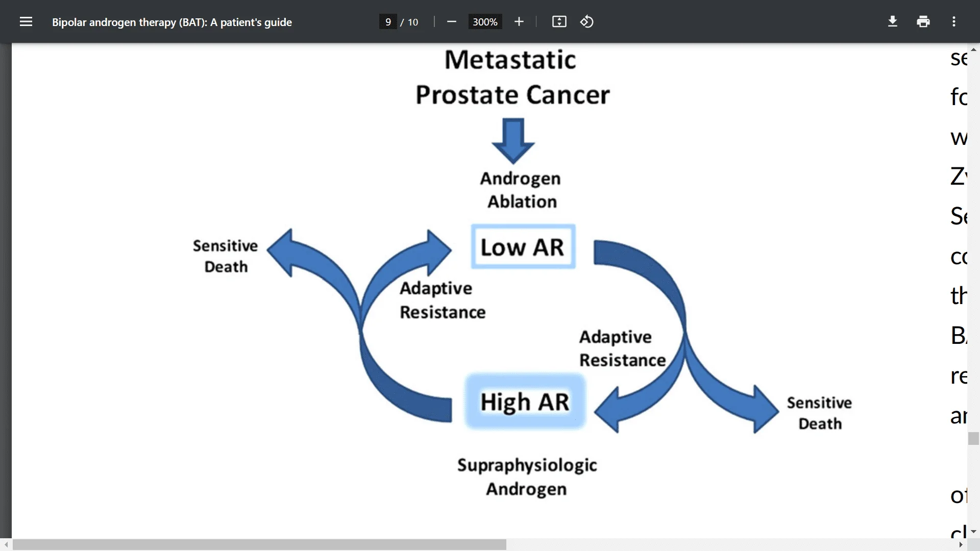The width and height of the screenshot is (980, 551).
Task: Click the 'High AR' box
Action: coord(525,402)
